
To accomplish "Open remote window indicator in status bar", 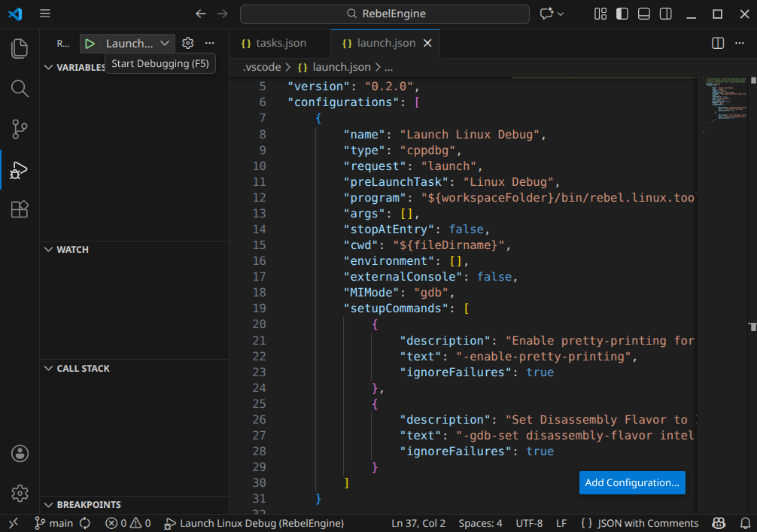I will (x=14, y=523).
